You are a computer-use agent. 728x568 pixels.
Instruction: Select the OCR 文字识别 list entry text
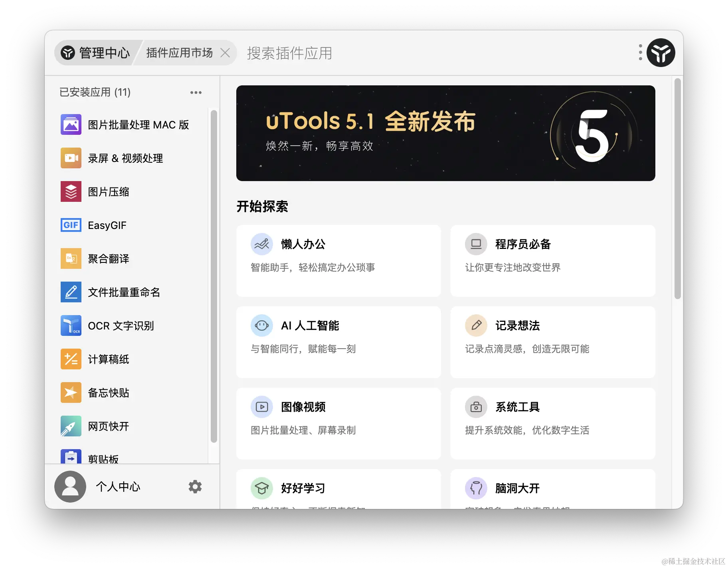[x=121, y=326]
